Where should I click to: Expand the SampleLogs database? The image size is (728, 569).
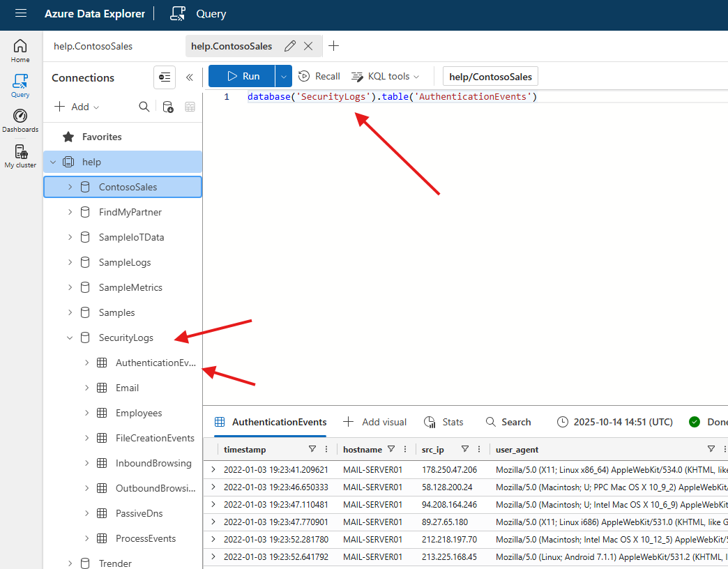70,262
